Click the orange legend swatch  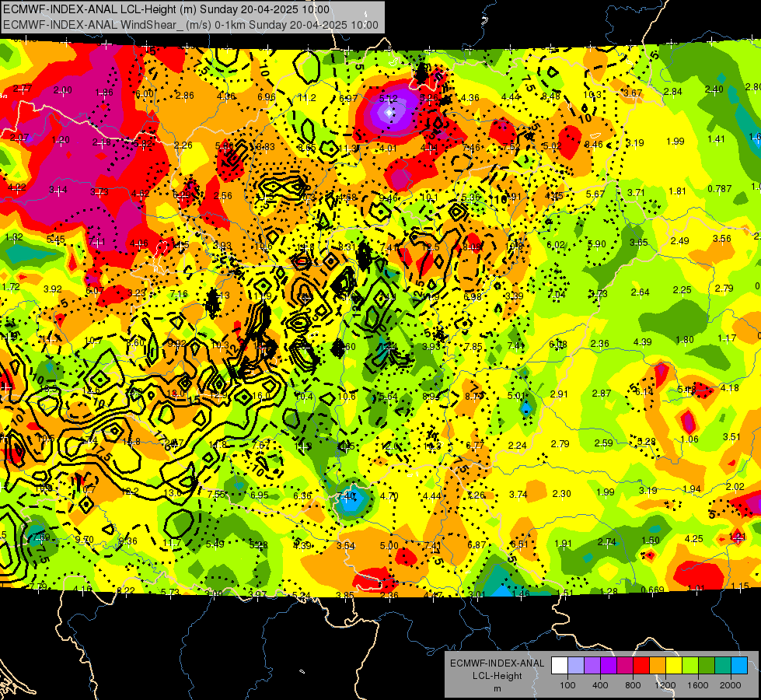657,666
